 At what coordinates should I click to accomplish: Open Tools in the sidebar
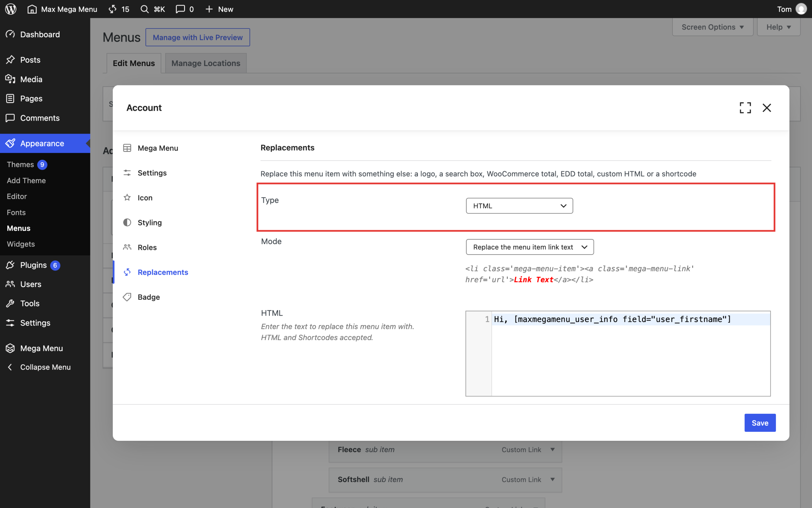45,304
